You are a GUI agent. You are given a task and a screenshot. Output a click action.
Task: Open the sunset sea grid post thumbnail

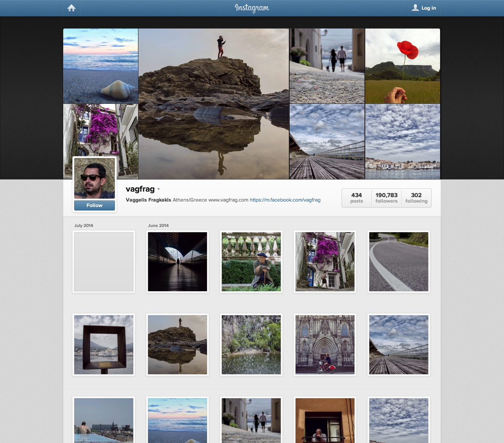click(177, 420)
